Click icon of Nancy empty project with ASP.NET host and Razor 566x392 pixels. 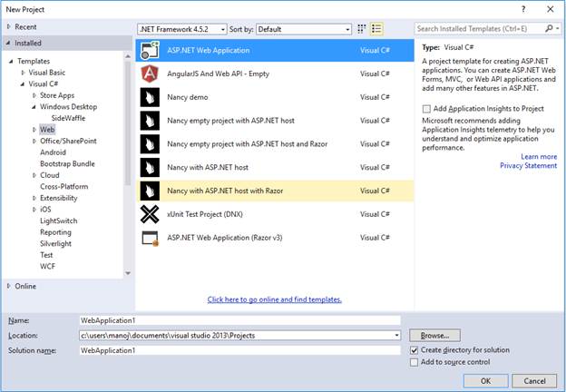tap(150, 144)
